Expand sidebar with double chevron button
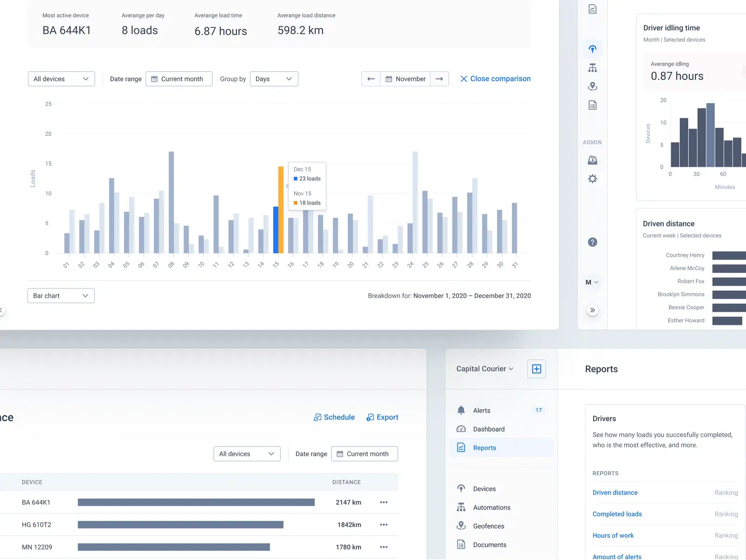The height and width of the screenshot is (560, 746). click(592, 310)
